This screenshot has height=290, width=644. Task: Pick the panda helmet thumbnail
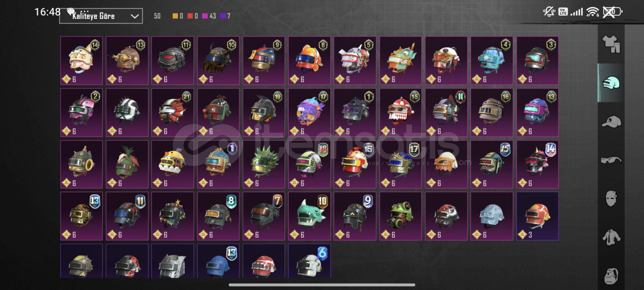(446, 61)
